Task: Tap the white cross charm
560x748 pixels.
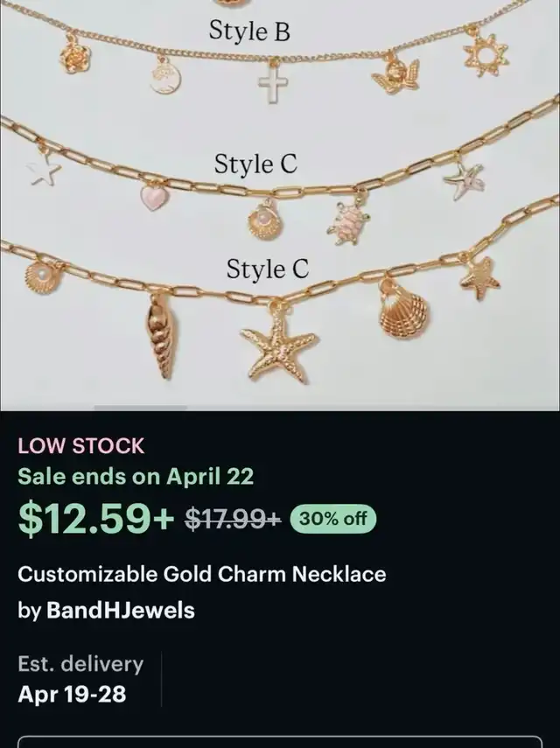Action: point(273,83)
